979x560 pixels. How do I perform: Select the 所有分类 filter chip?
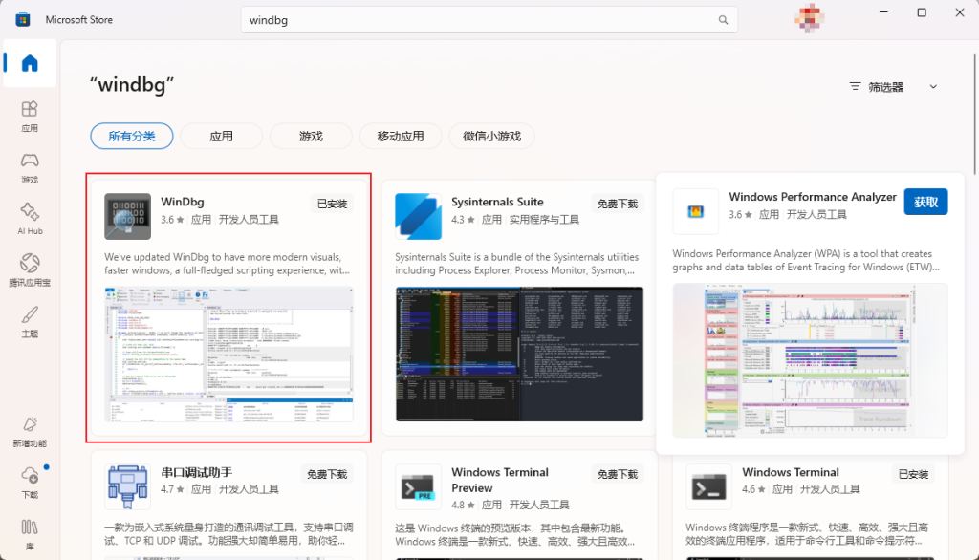pyautogui.click(x=132, y=137)
